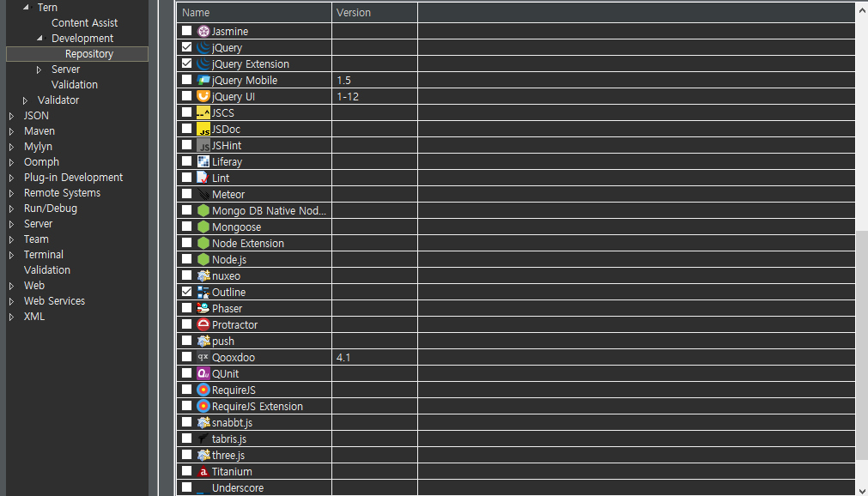Enable the QUnit checkbox
The image size is (868, 496).
[187, 372]
